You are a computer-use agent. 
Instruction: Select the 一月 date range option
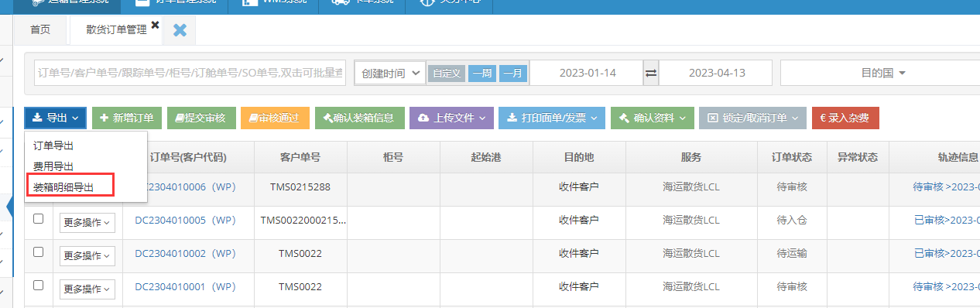[x=512, y=73]
